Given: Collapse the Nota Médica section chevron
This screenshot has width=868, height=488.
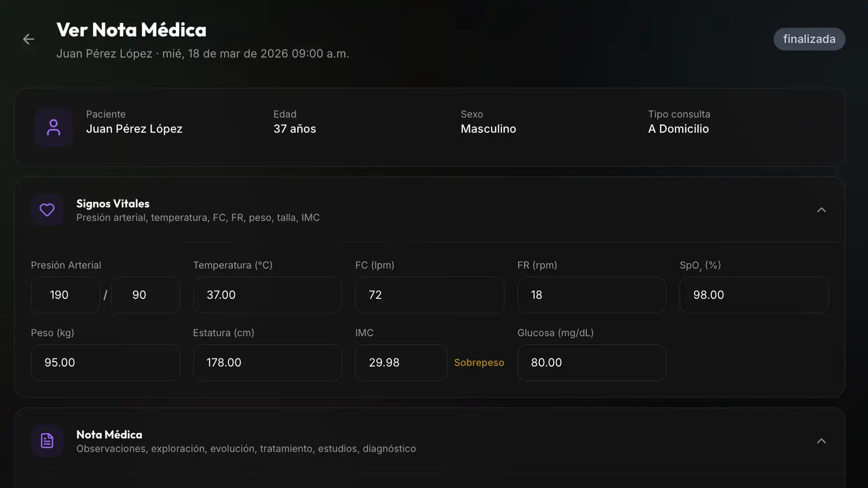Looking at the screenshot, I should point(821,441).
